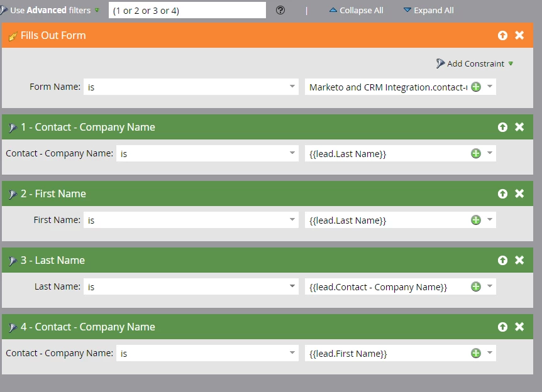Remove the Fills Out Form trigger

519,35
